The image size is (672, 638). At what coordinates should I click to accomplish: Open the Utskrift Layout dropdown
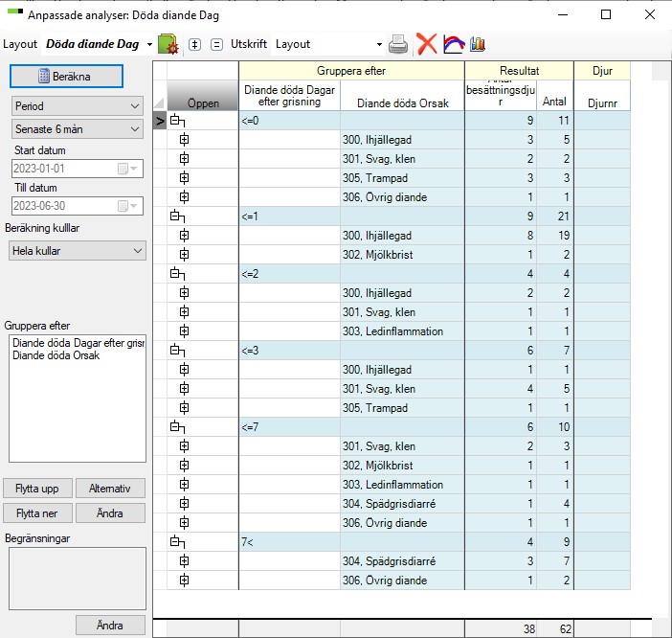pyautogui.click(x=379, y=44)
